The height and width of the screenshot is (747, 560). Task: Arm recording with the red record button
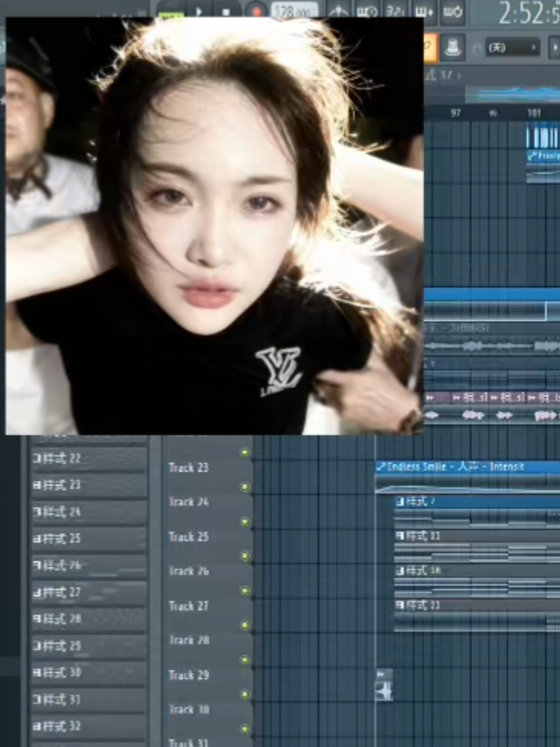pos(256,11)
